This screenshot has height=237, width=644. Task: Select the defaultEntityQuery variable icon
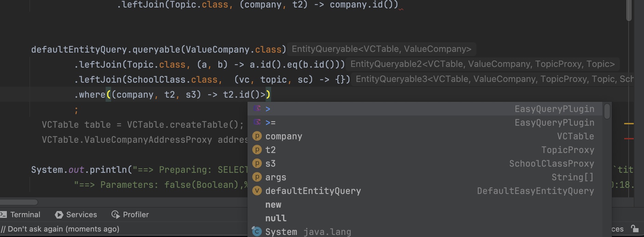click(x=257, y=191)
